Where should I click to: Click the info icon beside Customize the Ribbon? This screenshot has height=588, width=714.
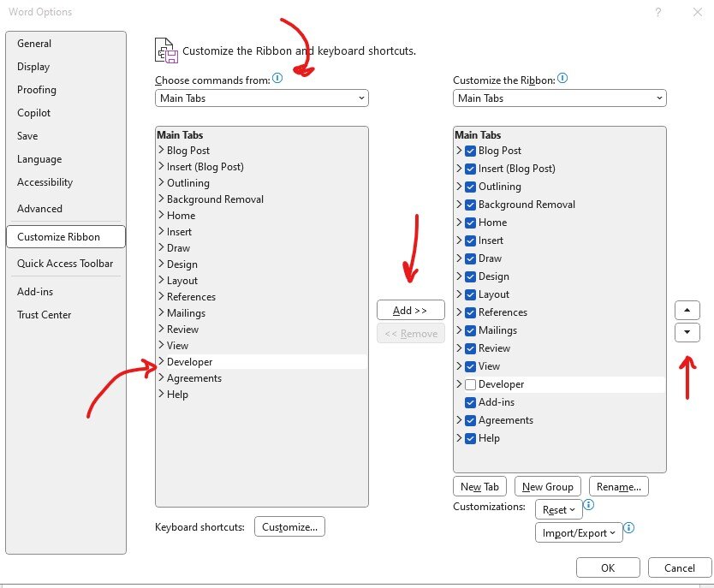562,78
